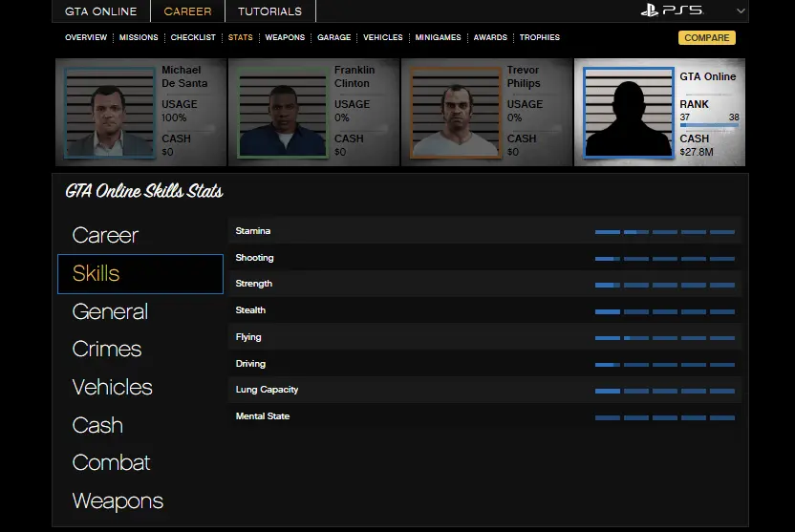Image resolution: width=795 pixels, height=532 pixels.
Task: Open the GTA Online top tab
Action: point(100,11)
